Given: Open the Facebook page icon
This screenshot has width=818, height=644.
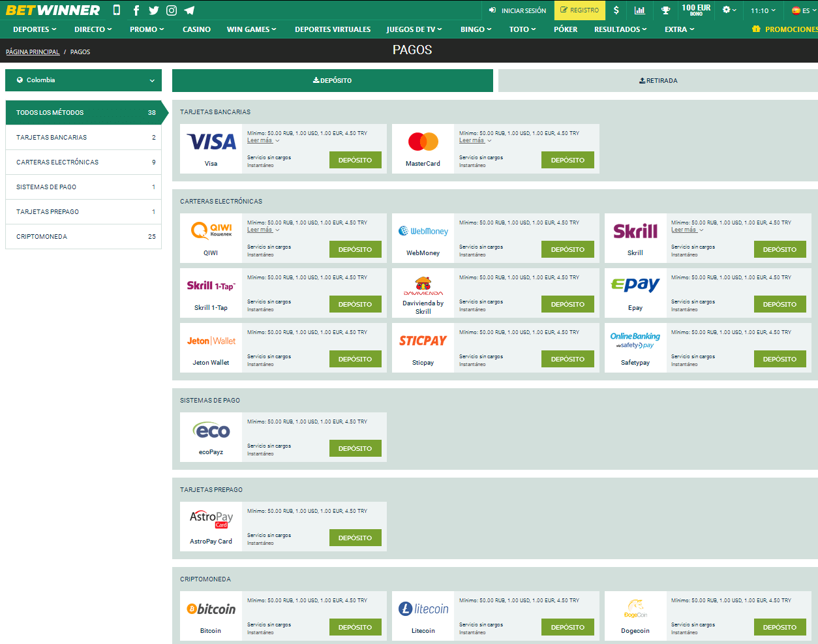Looking at the screenshot, I should [136, 10].
